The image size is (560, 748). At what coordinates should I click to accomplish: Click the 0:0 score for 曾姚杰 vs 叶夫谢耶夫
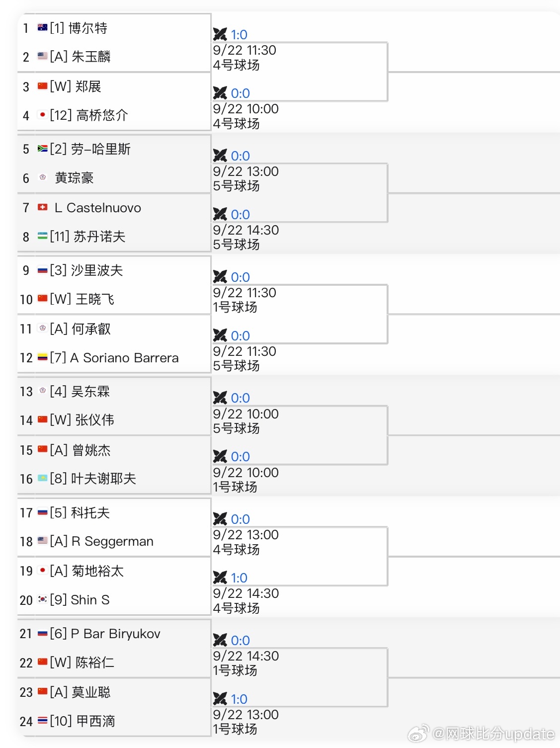[240, 457]
